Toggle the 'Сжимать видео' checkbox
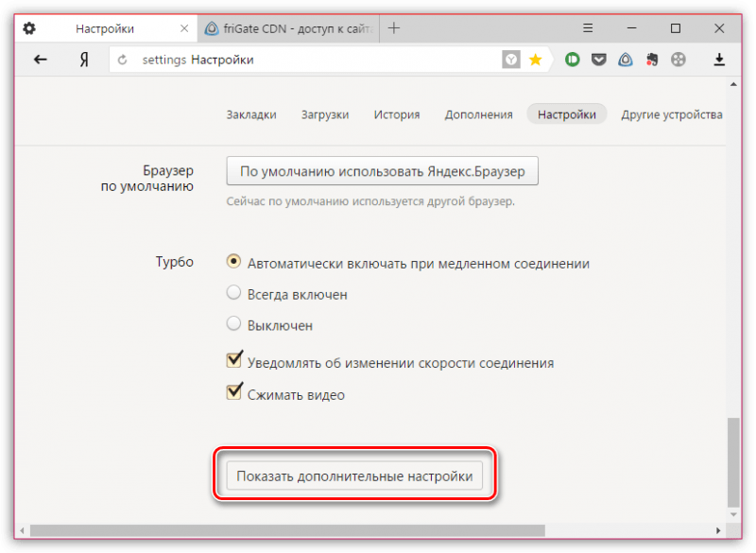The height and width of the screenshot is (553, 756). (234, 393)
